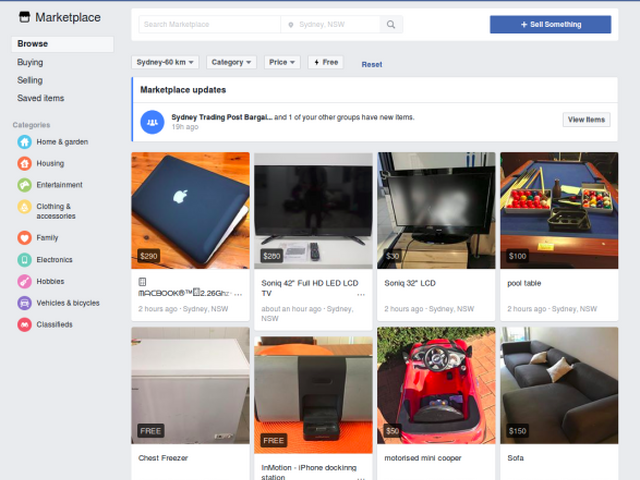640x480 pixels.
Task: View the Soniq 42" TV photo thumbnail
Action: pos(313,211)
